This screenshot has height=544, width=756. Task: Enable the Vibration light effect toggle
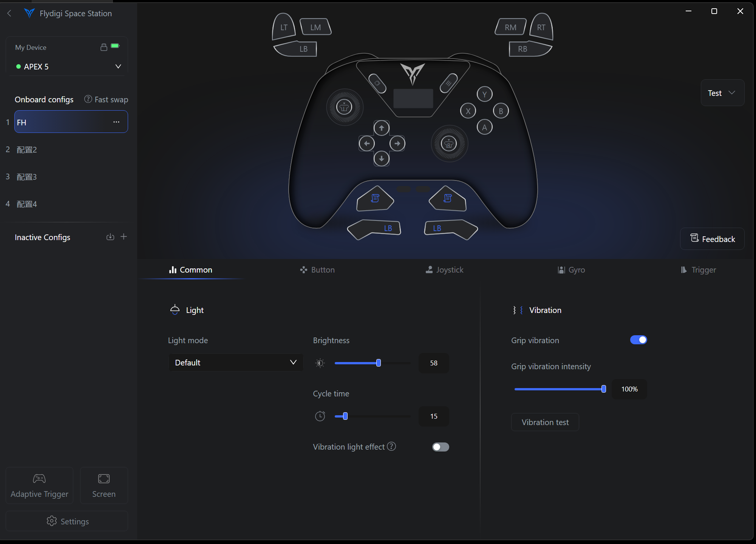point(440,447)
